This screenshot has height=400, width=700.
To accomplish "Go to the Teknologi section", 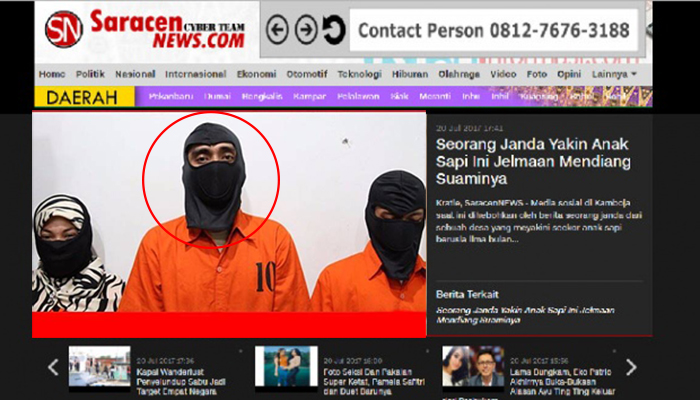I will click(x=359, y=74).
